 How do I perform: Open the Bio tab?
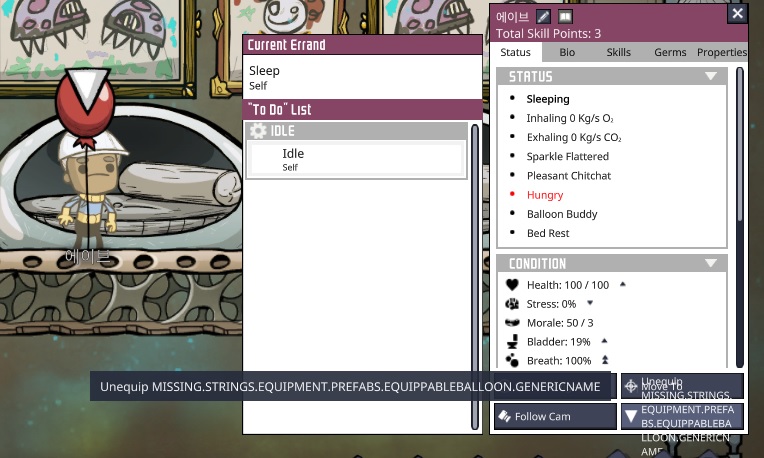[x=567, y=52]
